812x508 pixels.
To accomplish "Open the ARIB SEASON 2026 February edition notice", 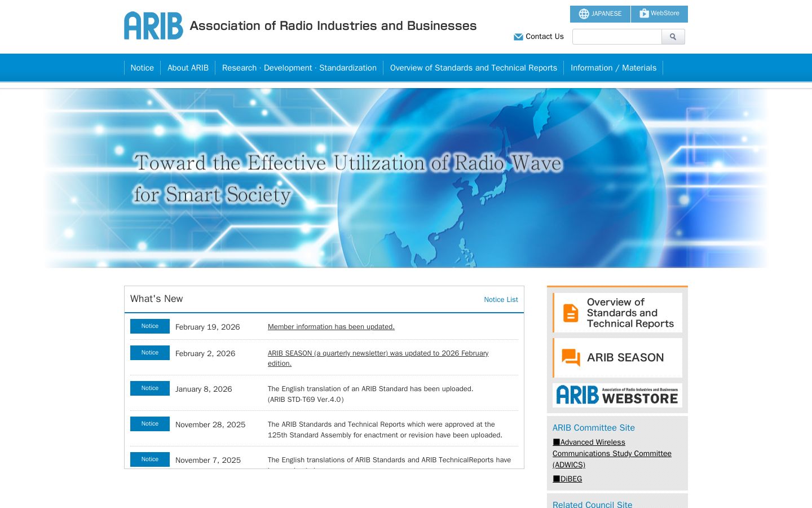I will [x=378, y=358].
